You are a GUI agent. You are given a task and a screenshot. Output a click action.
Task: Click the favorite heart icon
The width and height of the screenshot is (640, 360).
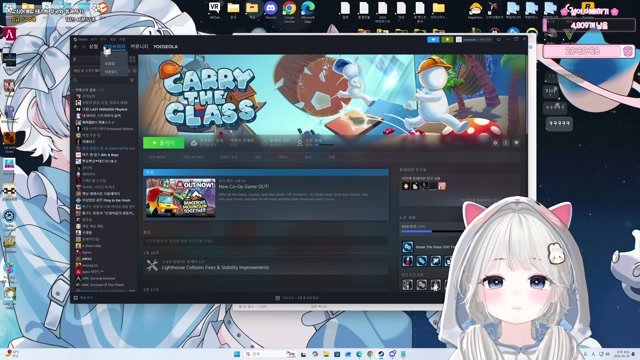click(x=516, y=143)
